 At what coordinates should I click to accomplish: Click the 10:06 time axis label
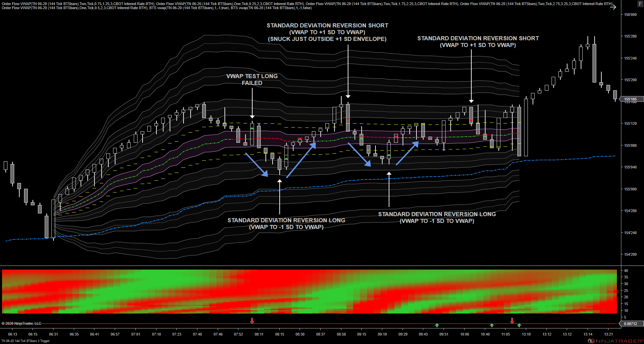(465, 334)
